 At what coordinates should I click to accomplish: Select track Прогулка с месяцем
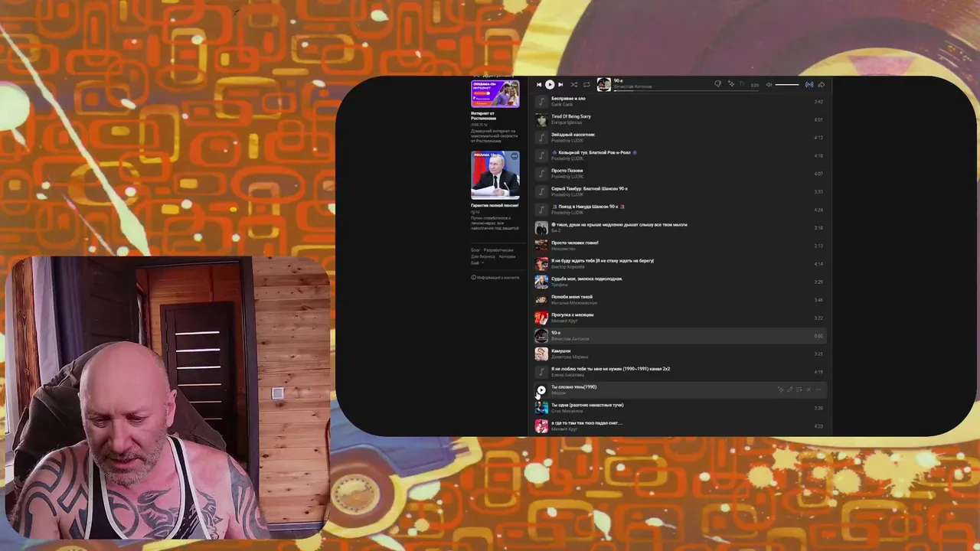(573, 315)
